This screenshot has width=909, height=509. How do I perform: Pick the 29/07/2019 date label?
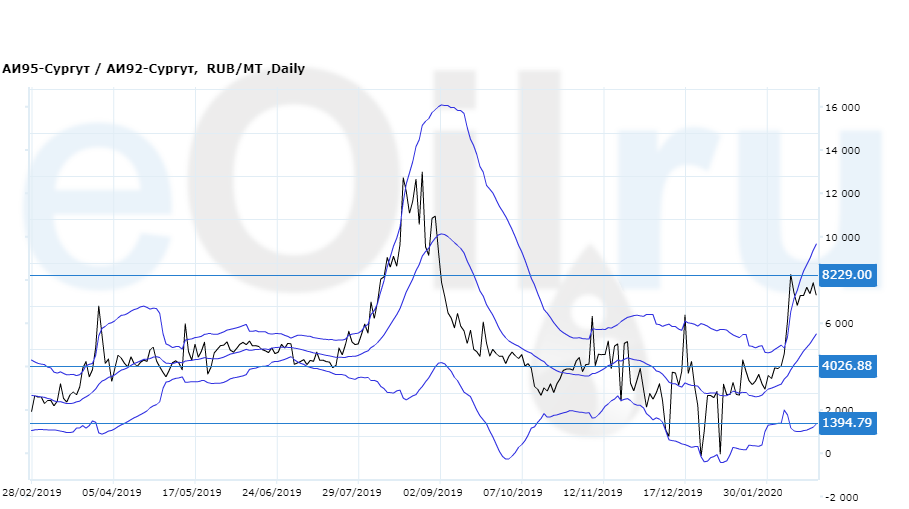click(x=352, y=492)
